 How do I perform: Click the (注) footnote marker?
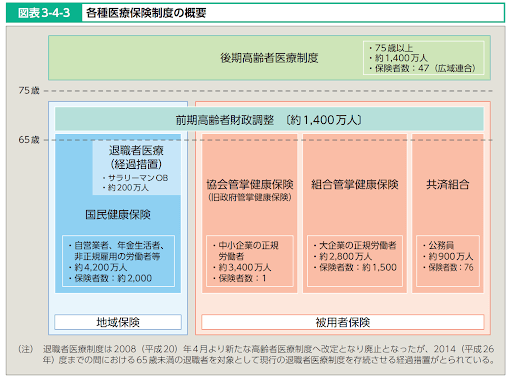coord(26,349)
